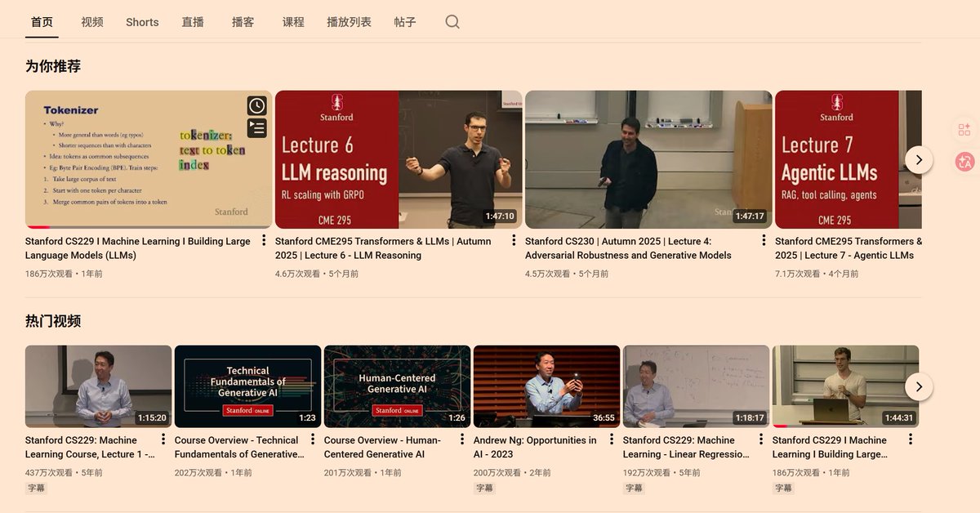Open more options for Andrew Ng Opportunities in AI

612,439
